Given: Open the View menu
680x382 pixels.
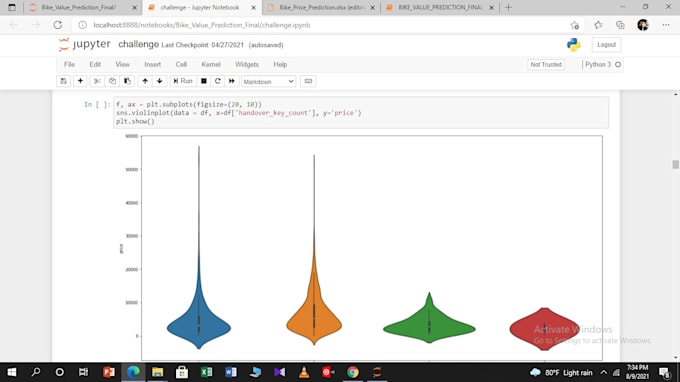Looking at the screenshot, I should click(122, 64).
